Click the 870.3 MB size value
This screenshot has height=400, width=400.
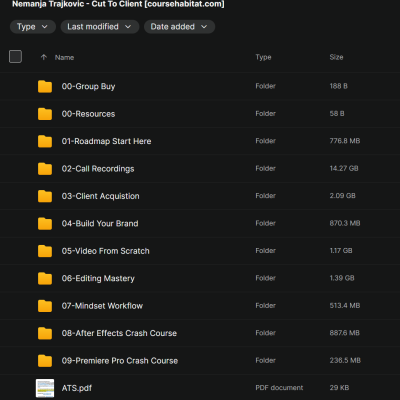[345, 223]
